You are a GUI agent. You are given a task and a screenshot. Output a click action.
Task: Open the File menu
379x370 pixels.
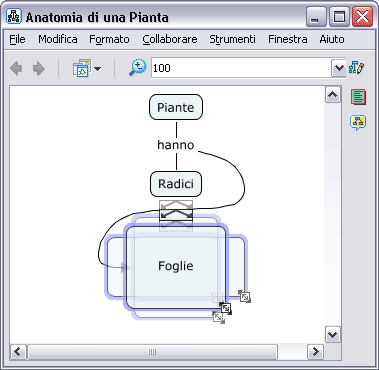(17, 39)
